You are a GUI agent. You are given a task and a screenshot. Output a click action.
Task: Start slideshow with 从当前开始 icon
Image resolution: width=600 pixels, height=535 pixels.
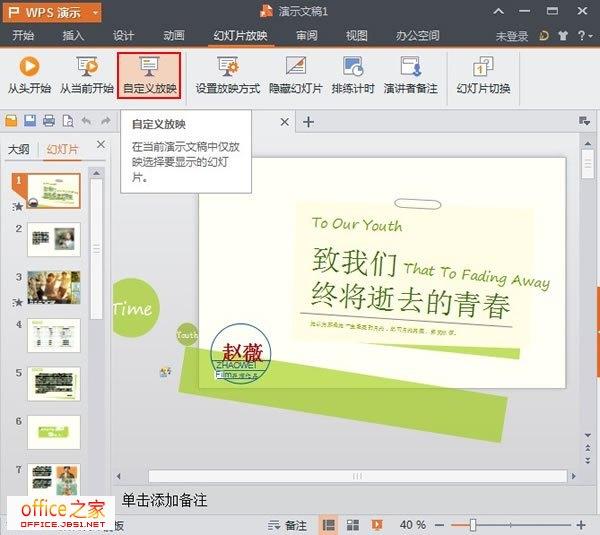tap(86, 75)
